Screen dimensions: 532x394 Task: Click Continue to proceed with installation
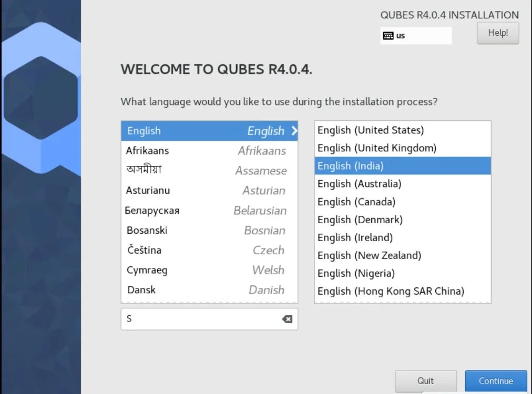coord(496,381)
